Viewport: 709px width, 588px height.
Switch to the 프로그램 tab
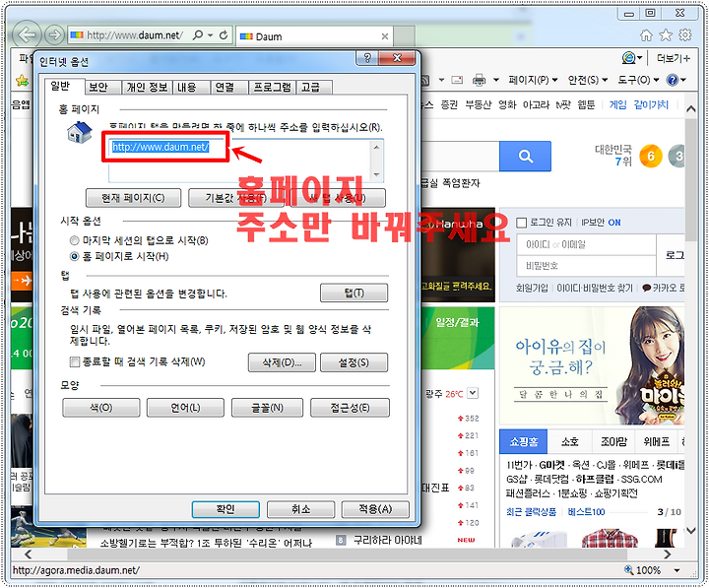tap(272, 87)
